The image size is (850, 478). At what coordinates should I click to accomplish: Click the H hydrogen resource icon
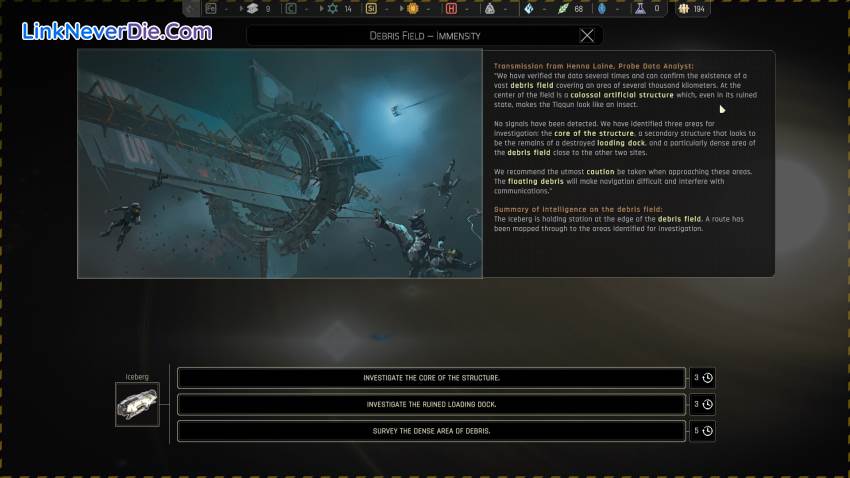451,9
